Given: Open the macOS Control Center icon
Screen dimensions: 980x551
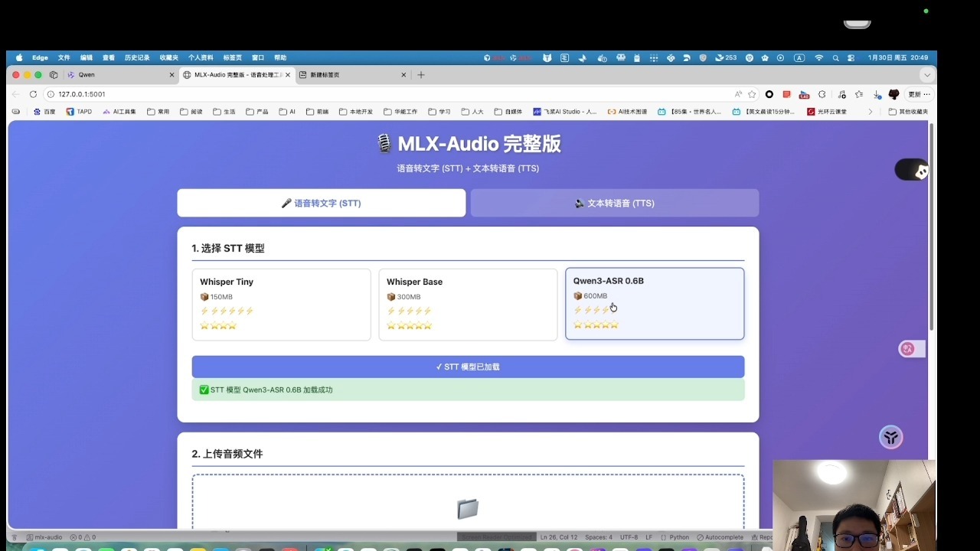Looking at the screenshot, I should pyautogui.click(x=851, y=57).
